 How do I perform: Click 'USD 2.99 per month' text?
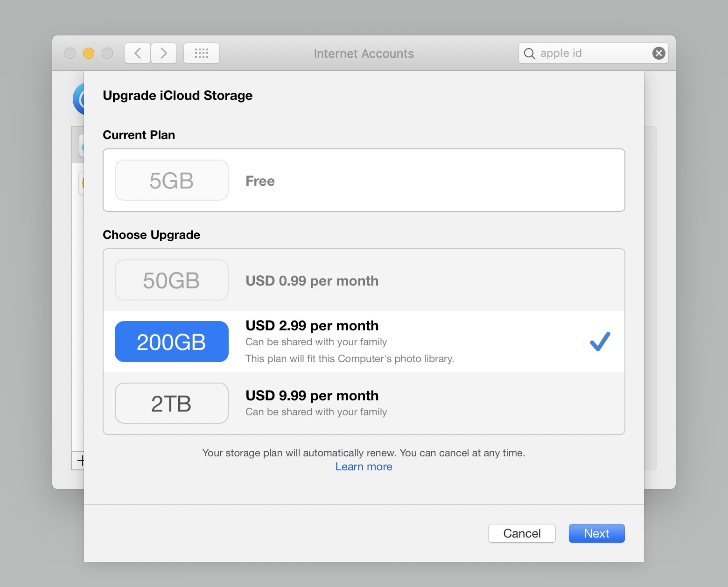point(312,326)
